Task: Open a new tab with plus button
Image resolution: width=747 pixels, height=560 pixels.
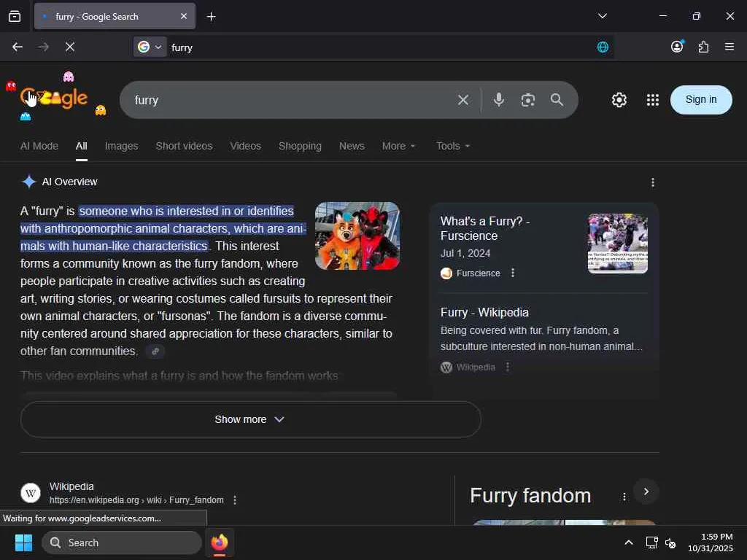Action: click(x=211, y=17)
